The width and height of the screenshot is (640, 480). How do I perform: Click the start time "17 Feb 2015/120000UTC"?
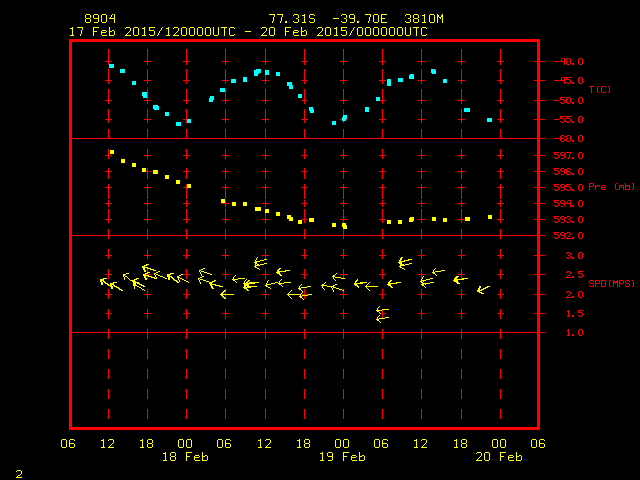click(x=152, y=32)
